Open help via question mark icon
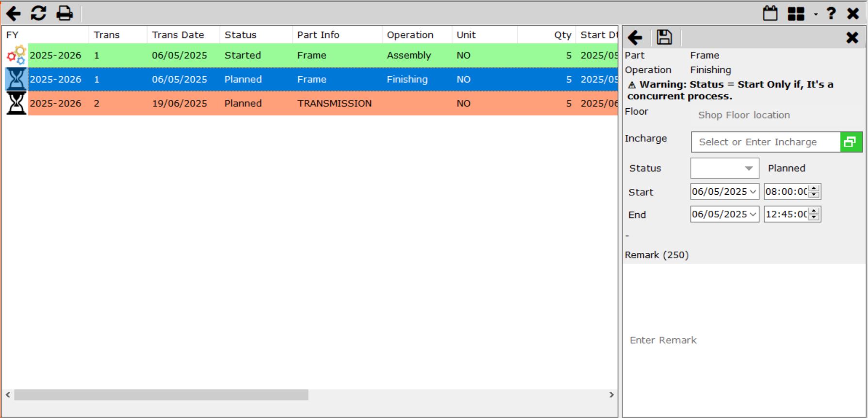Image resolution: width=868 pixels, height=418 pixels. point(831,13)
